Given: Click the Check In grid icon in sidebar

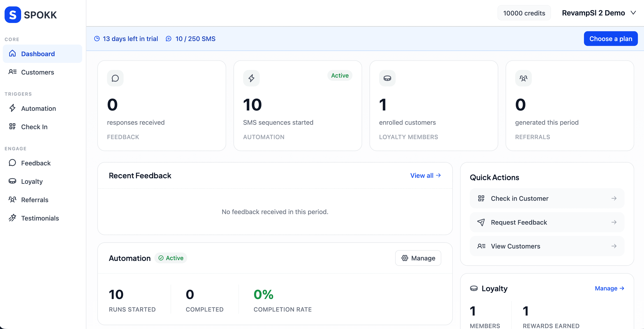Looking at the screenshot, I should [13, 127].
